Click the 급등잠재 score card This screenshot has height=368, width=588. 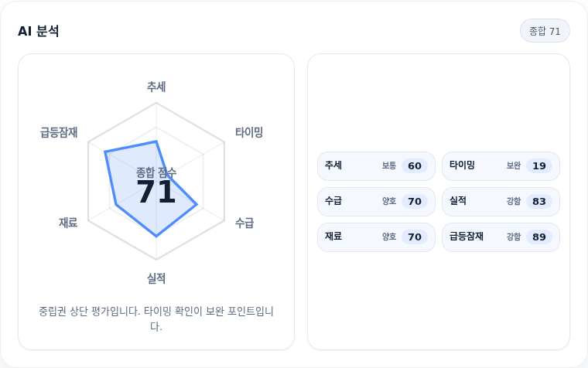pos(501,237)
